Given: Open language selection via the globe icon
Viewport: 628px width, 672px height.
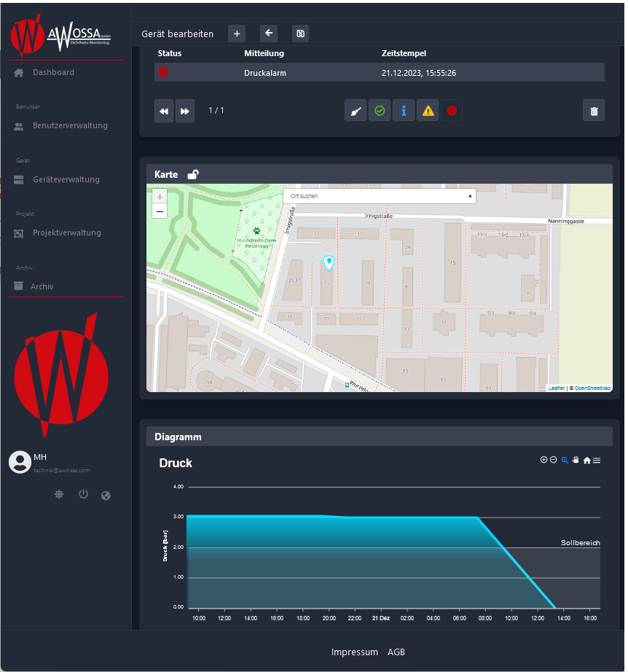Looking at the screenshot, I should [106, 496].
